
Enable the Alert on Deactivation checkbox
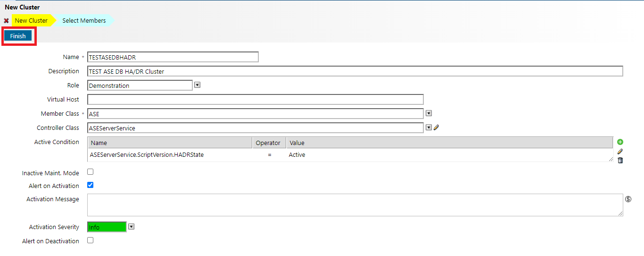[91, 240]
